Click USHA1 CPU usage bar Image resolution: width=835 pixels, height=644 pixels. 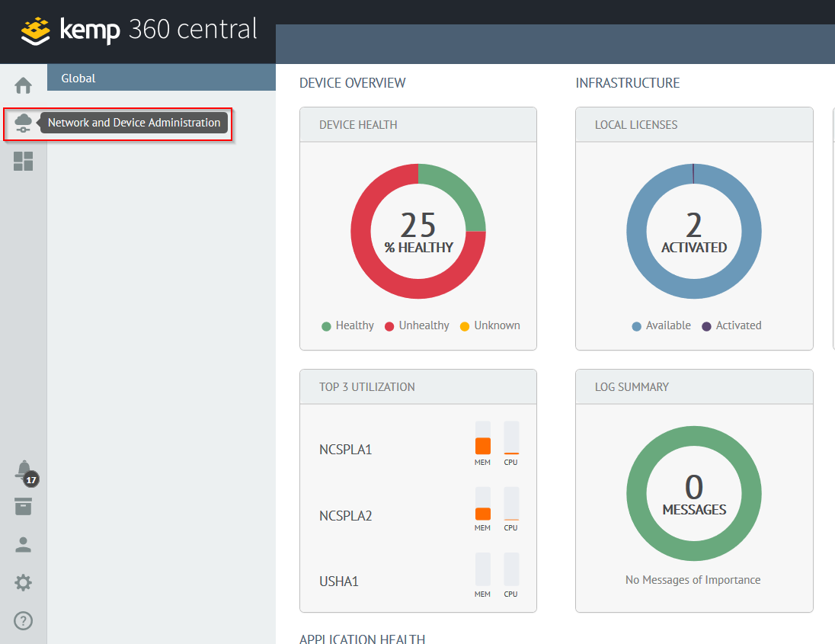(x=511, y=569)
